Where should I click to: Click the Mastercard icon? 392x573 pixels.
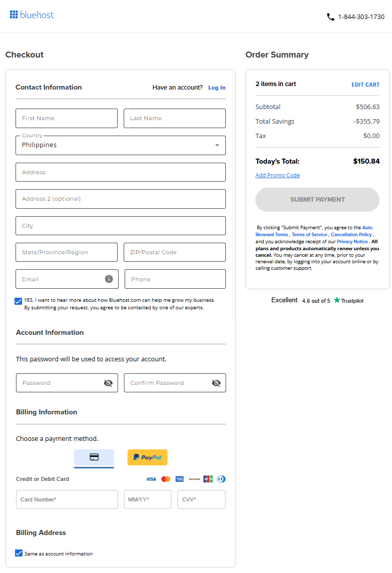tap(166, 479)
